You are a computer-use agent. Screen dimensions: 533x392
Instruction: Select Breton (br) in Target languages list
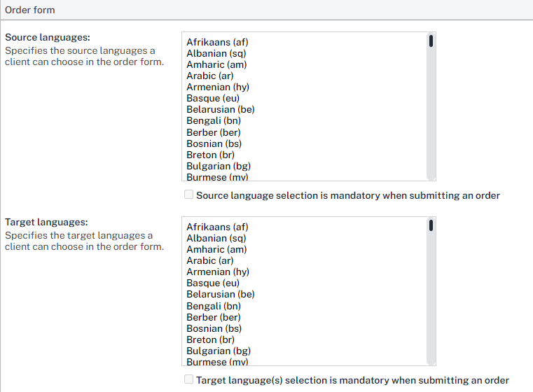pos(211,339)
